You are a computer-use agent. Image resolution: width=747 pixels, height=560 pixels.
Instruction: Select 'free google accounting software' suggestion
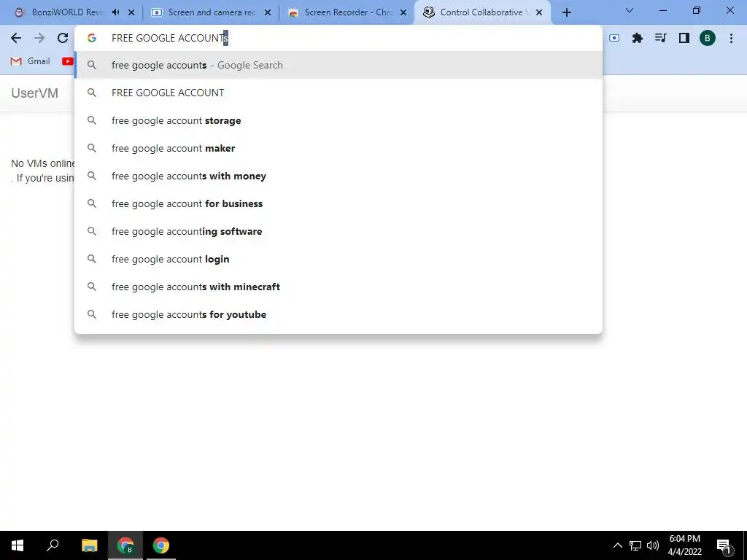click(x=338, y=231)
